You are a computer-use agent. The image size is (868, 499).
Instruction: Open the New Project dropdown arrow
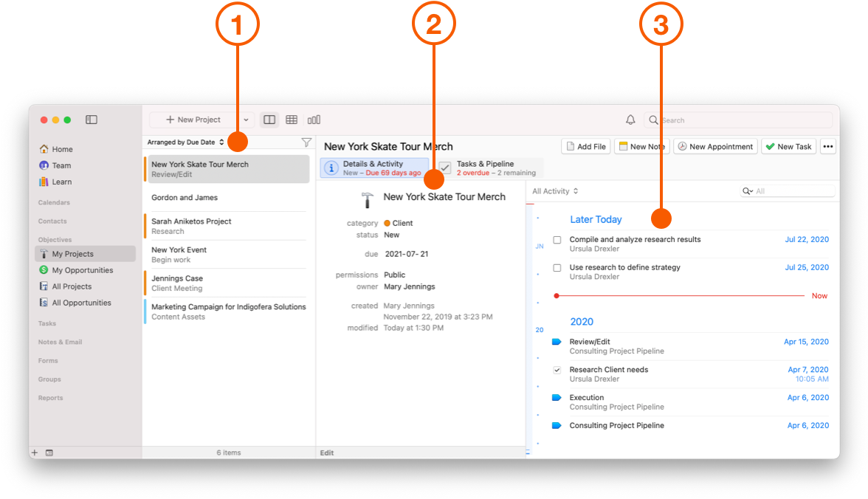246,119
